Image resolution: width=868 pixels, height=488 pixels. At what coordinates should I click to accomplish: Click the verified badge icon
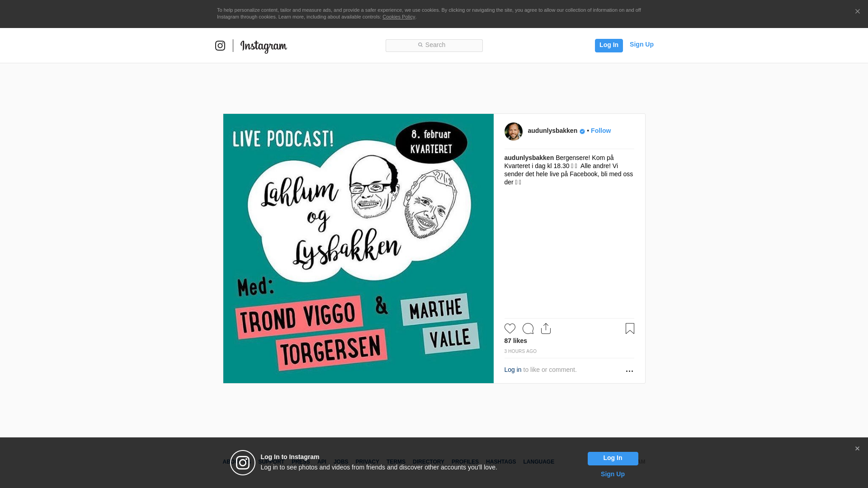click(582, 131)
